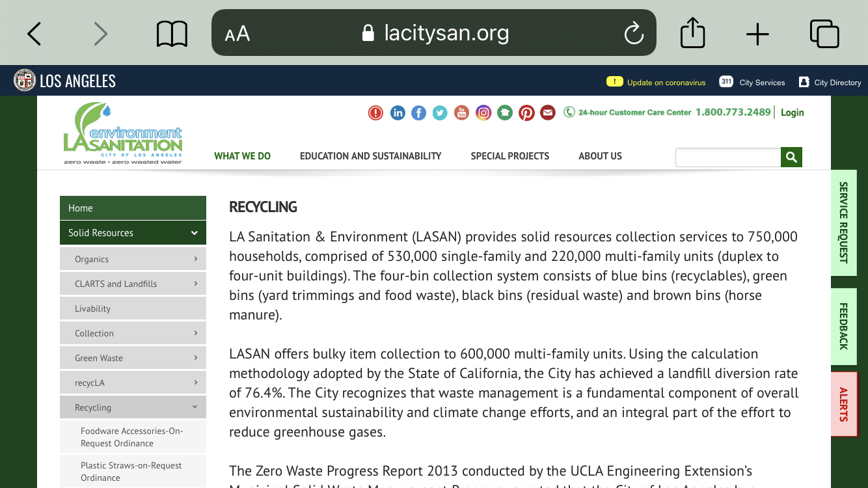Click the yellow coronavirus alert badge

[614, 81]
